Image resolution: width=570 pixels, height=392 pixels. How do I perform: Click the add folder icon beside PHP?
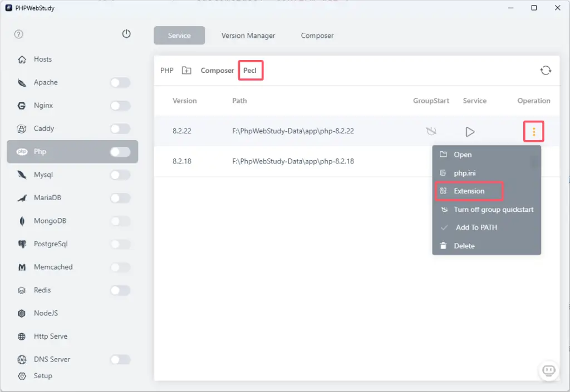coord(187,71)
